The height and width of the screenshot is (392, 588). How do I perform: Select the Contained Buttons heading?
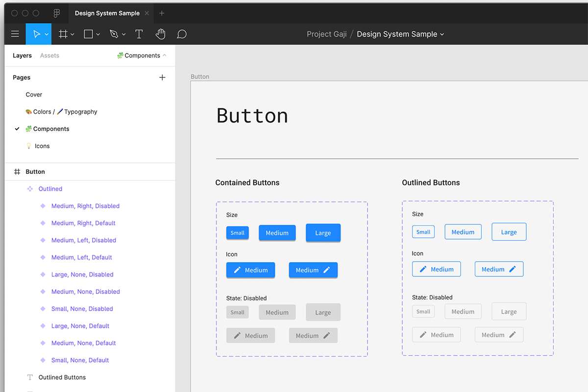click(x=247, y=183)
